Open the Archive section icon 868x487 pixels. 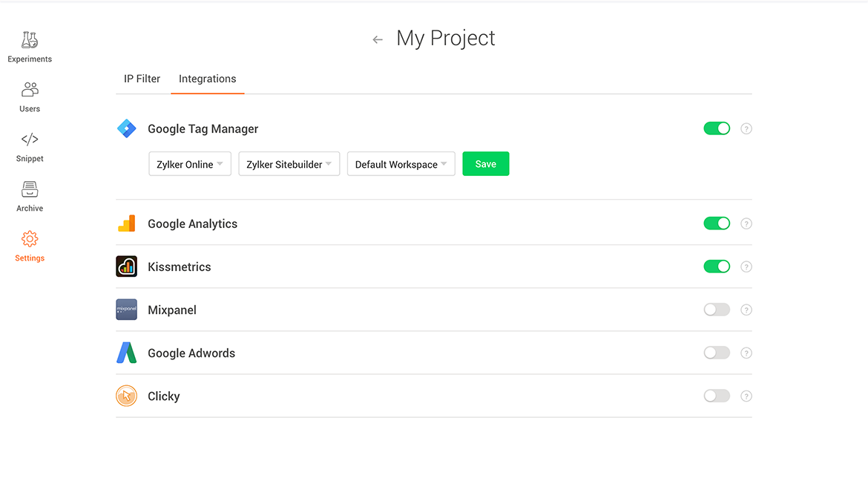pos(30,189)
